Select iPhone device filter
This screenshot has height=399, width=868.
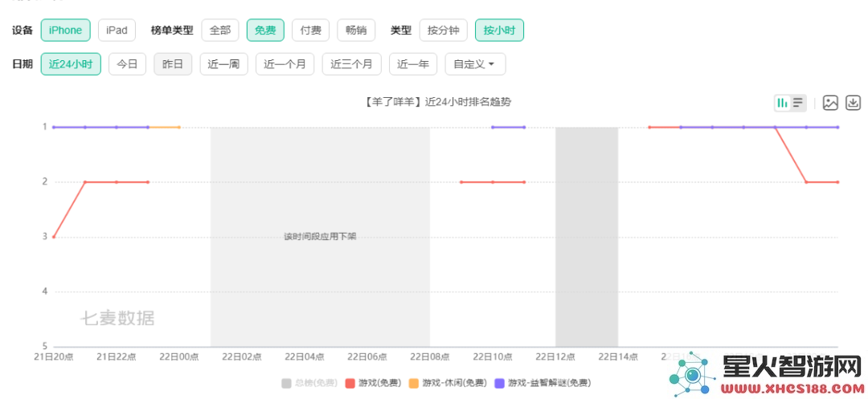(65, 31)
